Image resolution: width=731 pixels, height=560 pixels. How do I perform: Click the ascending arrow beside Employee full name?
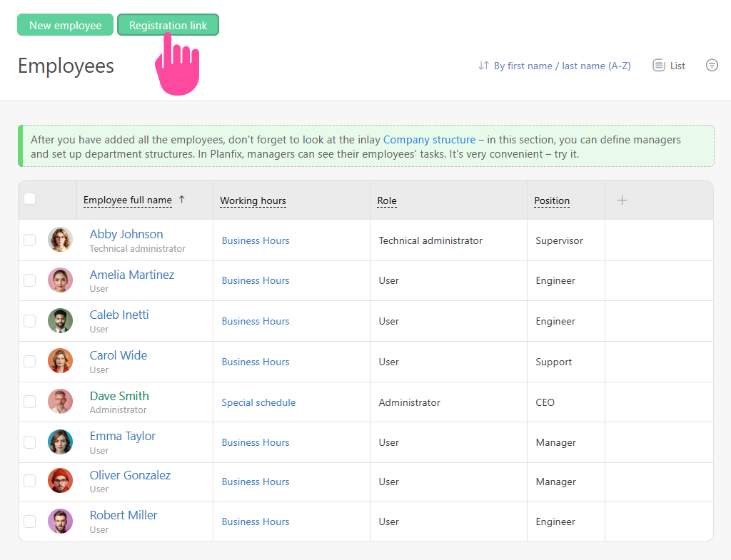point(182,200)
